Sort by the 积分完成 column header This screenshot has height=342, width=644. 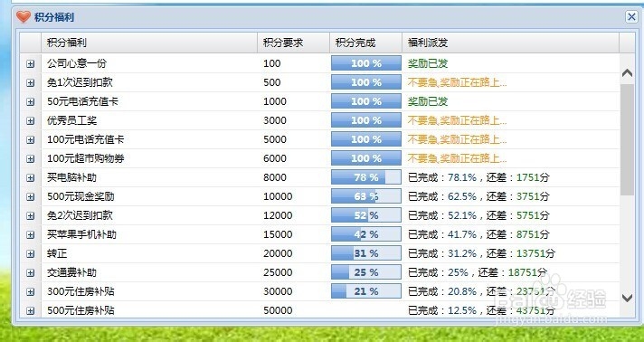click(x=365, y=43)
